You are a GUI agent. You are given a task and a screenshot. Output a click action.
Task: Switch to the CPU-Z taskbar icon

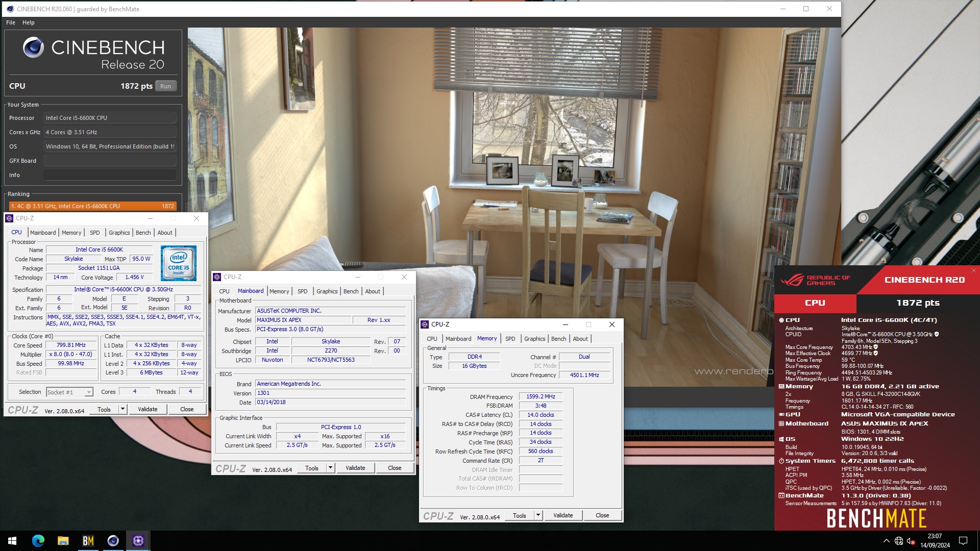click(138, 541)
